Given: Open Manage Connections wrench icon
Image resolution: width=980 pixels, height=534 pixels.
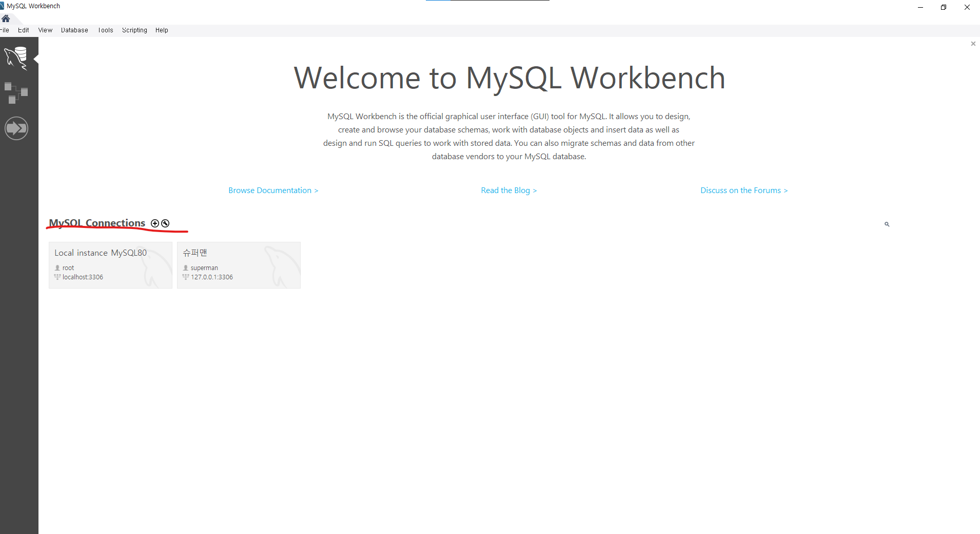Looking at the screenshot, I should click(165, 223).
